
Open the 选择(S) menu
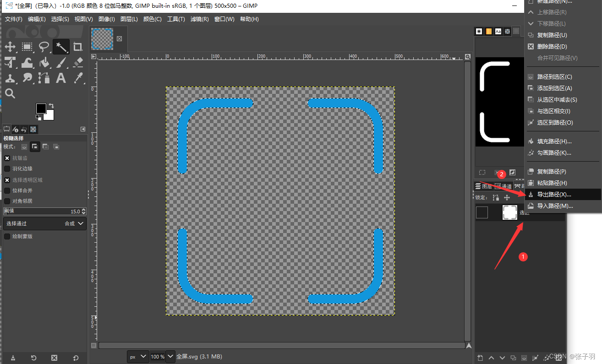tap(60, 19)
